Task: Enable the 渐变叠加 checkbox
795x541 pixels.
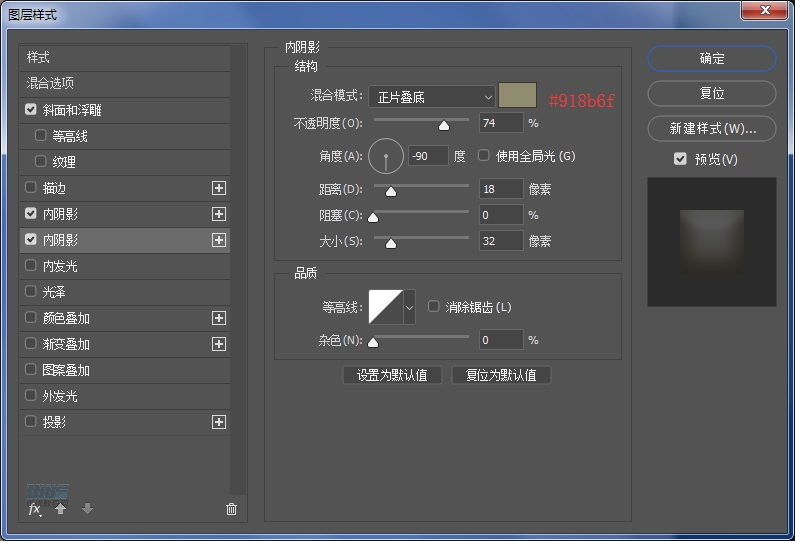Action: click(30, 344)
